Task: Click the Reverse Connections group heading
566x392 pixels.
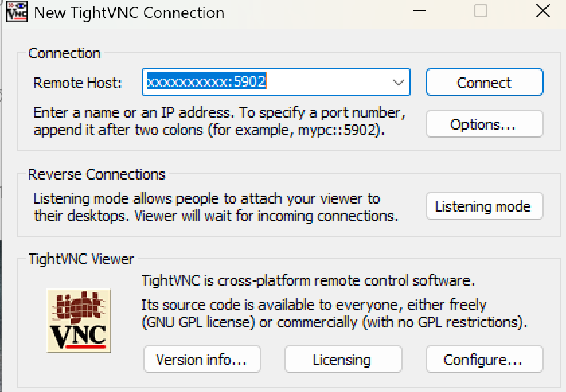Action: [x=96, y=174]
